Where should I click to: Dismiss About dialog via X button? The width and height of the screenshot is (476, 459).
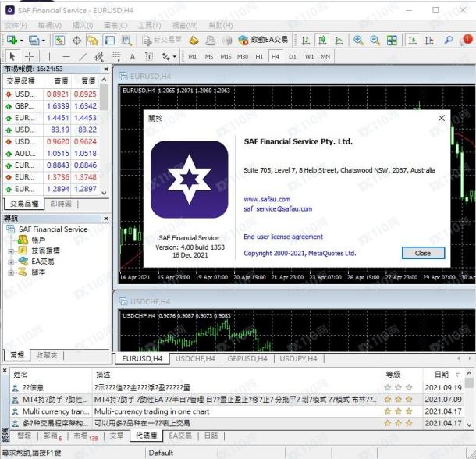(x=442, y=118)
